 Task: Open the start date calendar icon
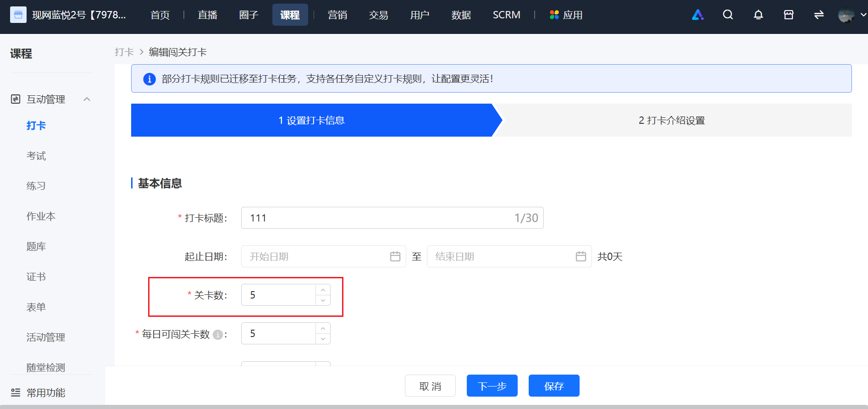click(x=395, y=256)
